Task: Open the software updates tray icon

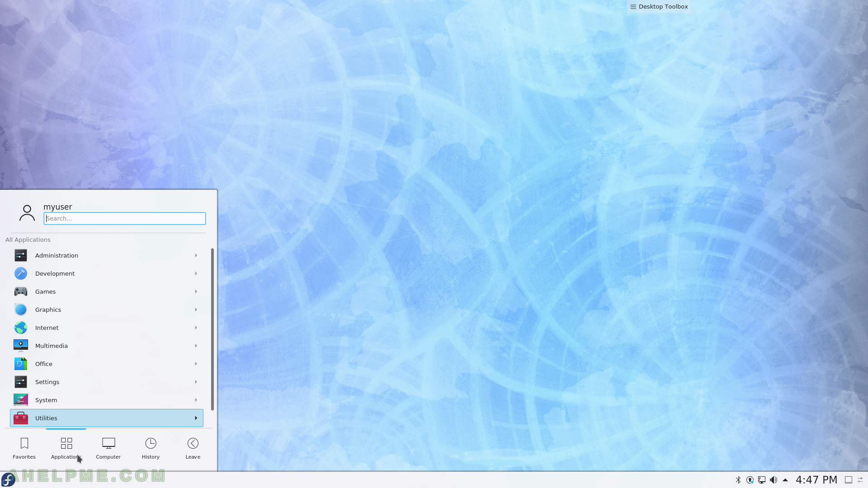Action: 750,480
